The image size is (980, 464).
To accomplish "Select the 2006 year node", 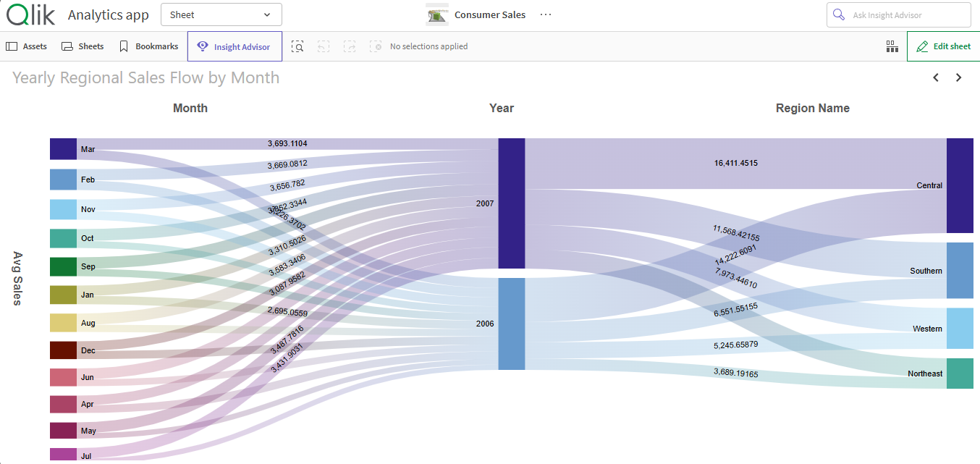I will coord(512,324).
